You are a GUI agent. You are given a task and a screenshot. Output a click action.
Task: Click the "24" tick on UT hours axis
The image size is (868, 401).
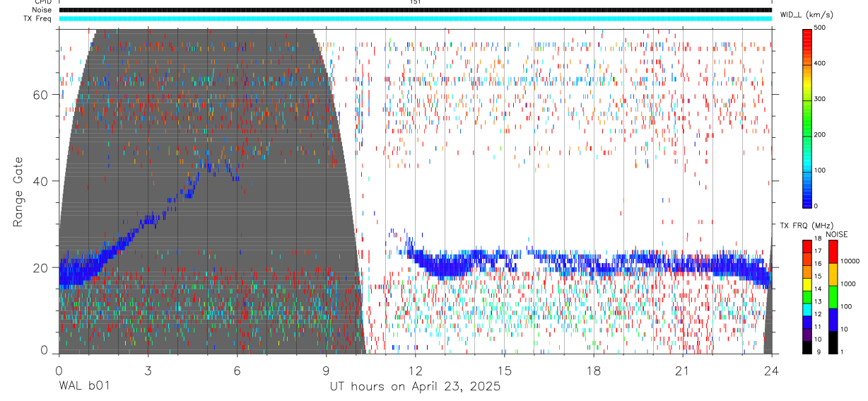point(771,370)
